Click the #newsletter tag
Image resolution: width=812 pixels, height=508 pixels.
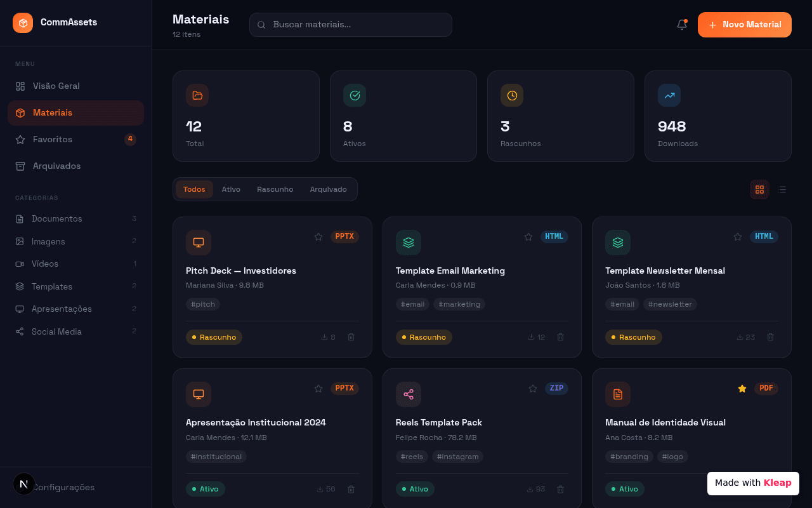[670, 304]
